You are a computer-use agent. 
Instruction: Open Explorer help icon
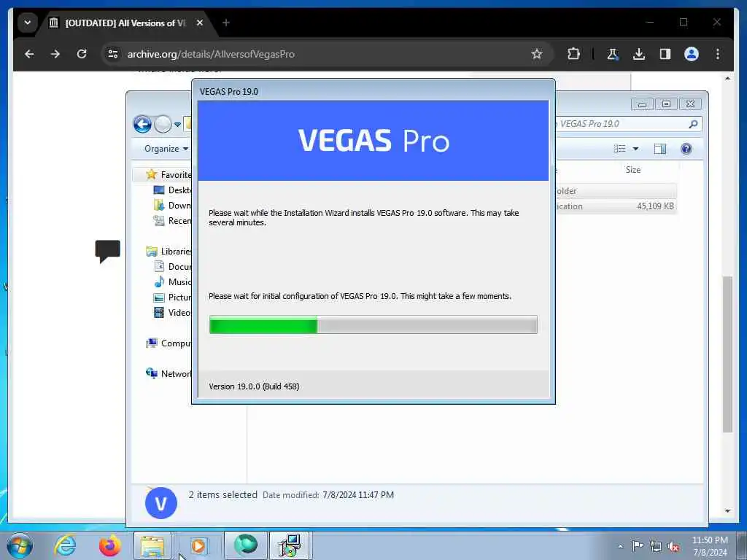(686, 149)
